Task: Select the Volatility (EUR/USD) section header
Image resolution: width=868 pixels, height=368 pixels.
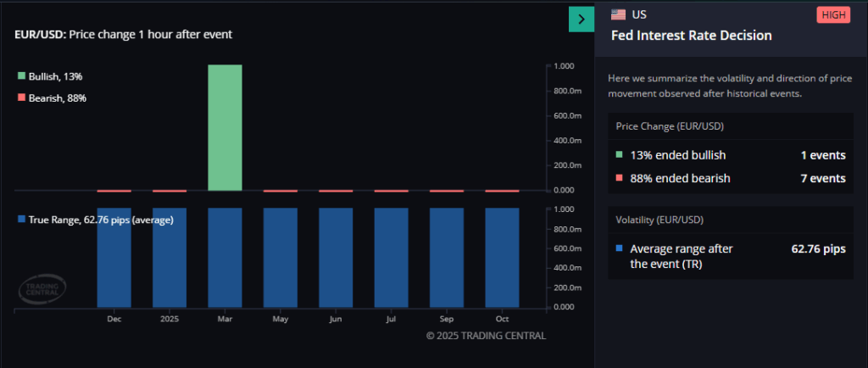Action: click(x=658, y=220)
